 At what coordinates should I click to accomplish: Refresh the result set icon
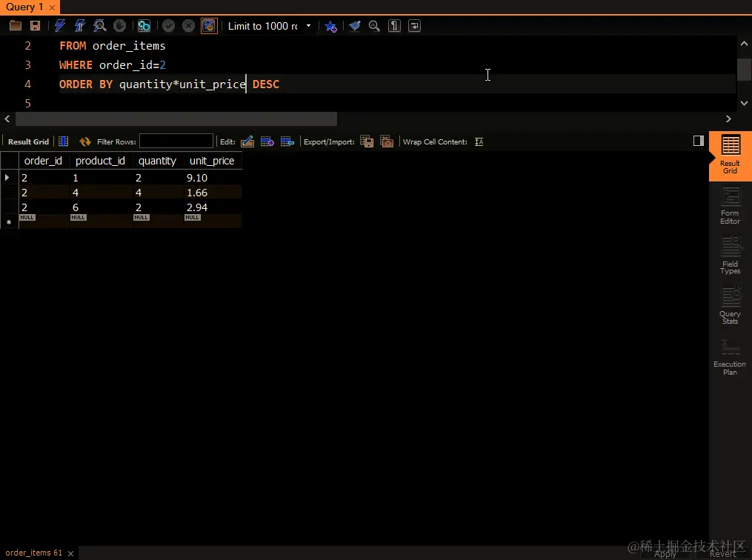point(85,141)
